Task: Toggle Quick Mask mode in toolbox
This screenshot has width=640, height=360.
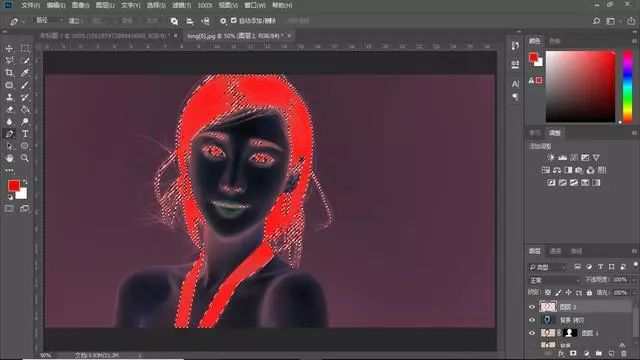Action: point(9,209)
